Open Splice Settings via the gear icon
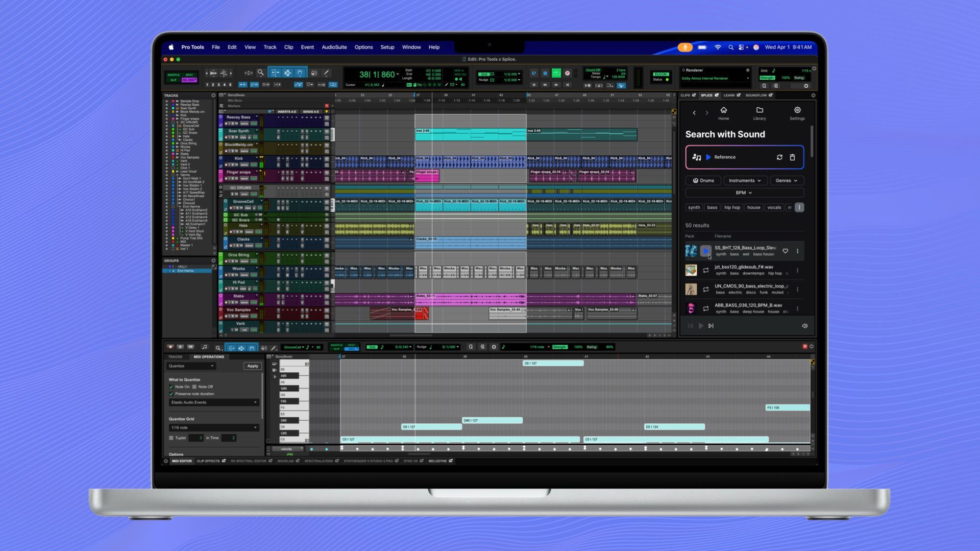980x551 pixels. coord(797,113)
